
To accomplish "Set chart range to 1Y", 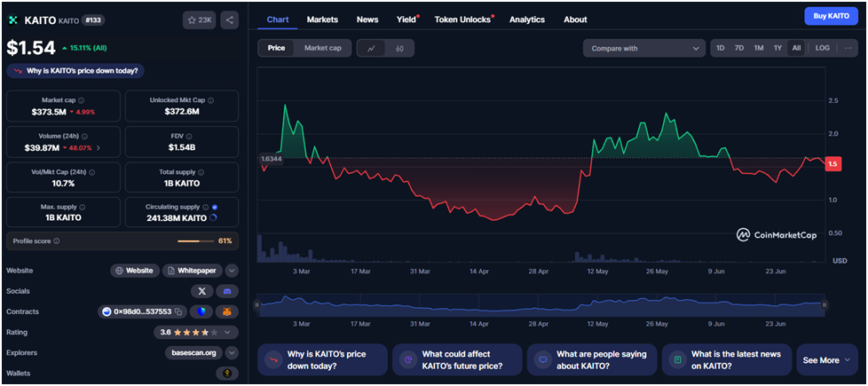I will [777, 48].
